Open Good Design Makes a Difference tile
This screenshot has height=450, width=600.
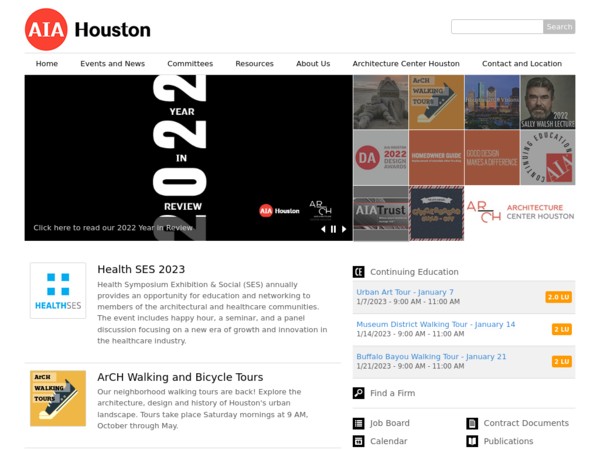pos(492,158)
